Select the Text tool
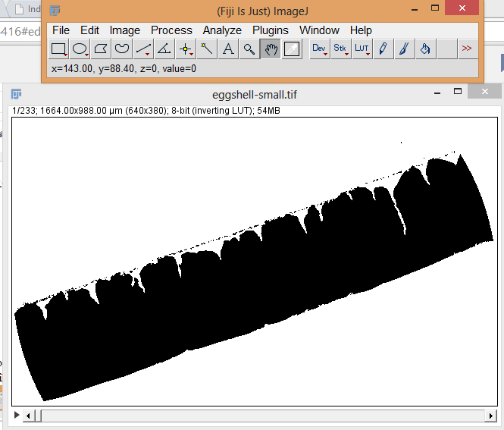The width and height of the screenshot is (504, 430). click(x=228, y=49)
